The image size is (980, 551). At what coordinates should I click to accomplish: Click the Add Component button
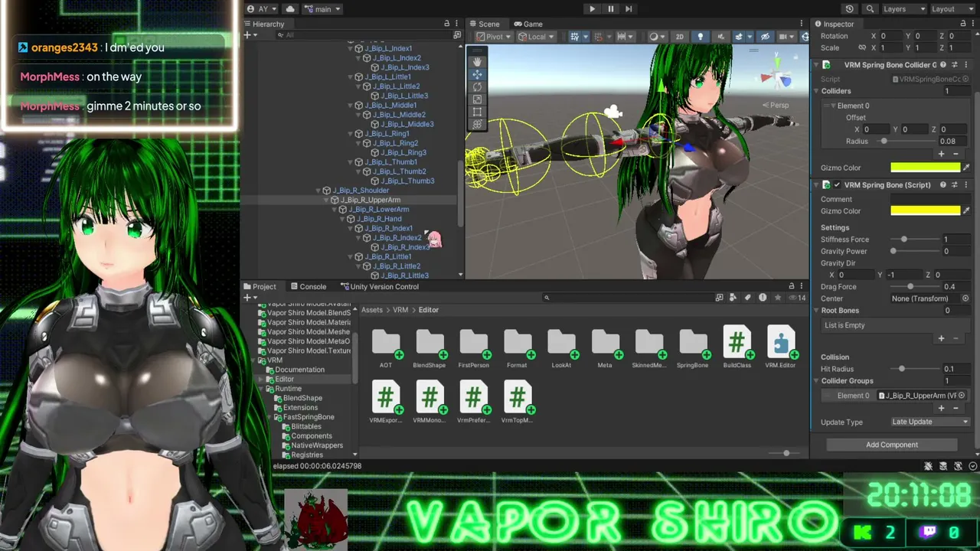click(892, 445)
